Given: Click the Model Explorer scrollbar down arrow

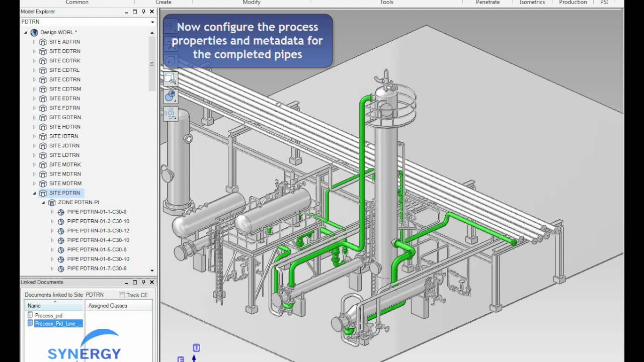Looking at the screenshot, I should pyautogui.click(x=152, y=270).
